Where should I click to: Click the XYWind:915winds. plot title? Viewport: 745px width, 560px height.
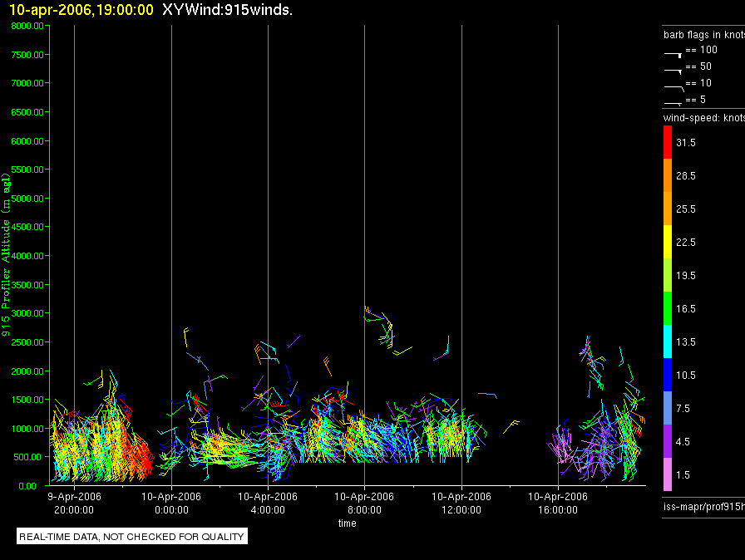227,10
